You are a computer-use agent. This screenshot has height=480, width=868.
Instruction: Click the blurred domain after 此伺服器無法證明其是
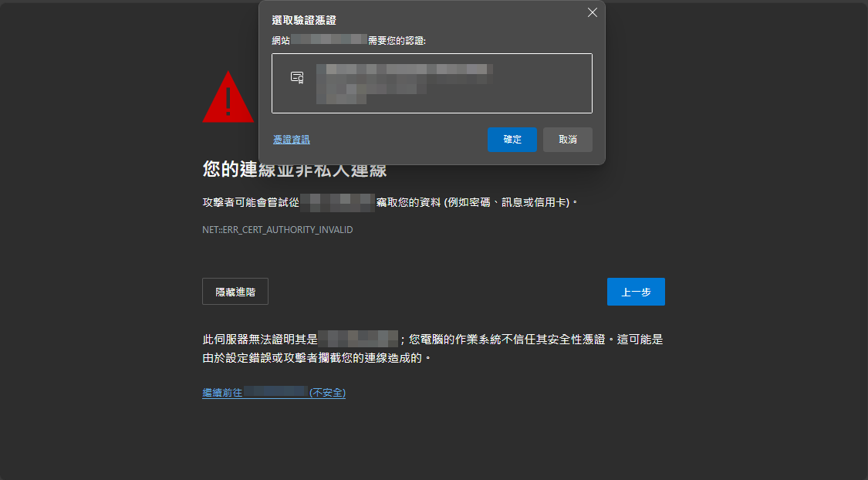point(358,339)
